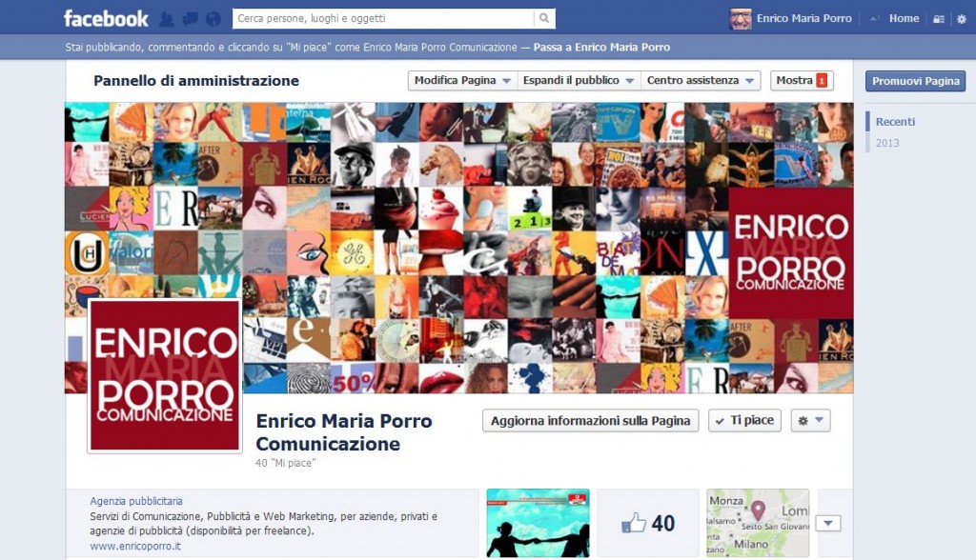This screenshot has width=976, height=560.
Task: Click the Facebook logo in the top bar
Action: [106, 19]
